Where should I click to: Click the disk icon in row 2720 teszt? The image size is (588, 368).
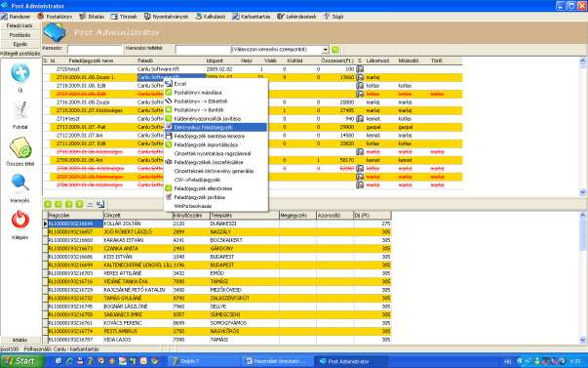tap(360, 69)
